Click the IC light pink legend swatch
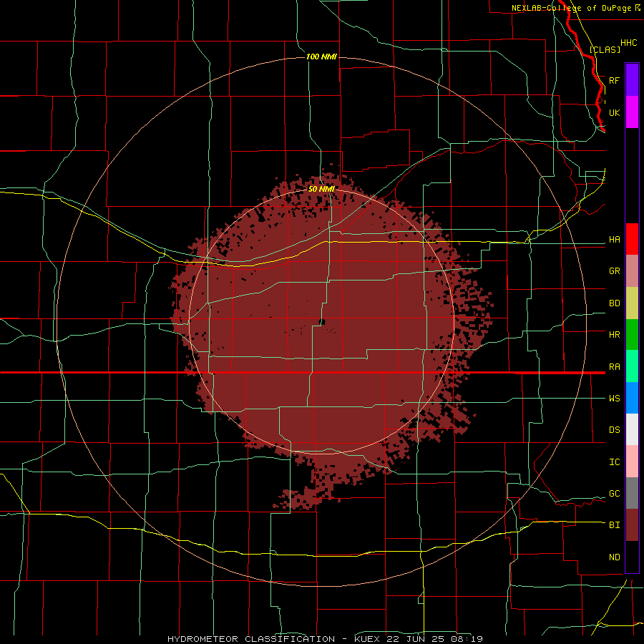Image resolution: width=644 pixels, height=644 pixels. tap(632, 462)
